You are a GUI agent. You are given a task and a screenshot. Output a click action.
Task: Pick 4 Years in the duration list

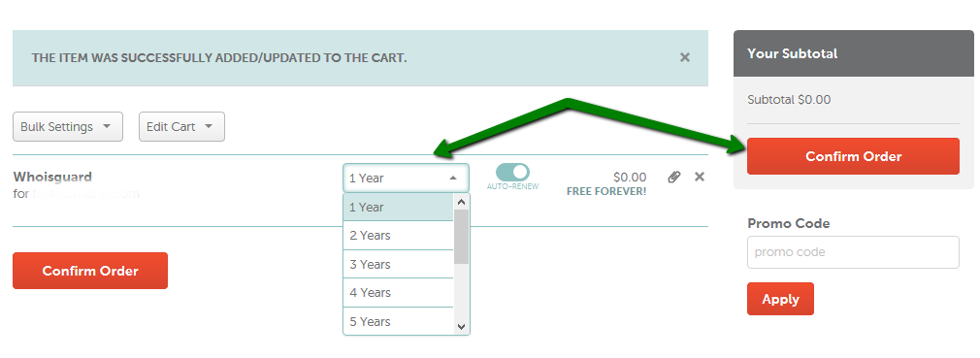(398, 292)
